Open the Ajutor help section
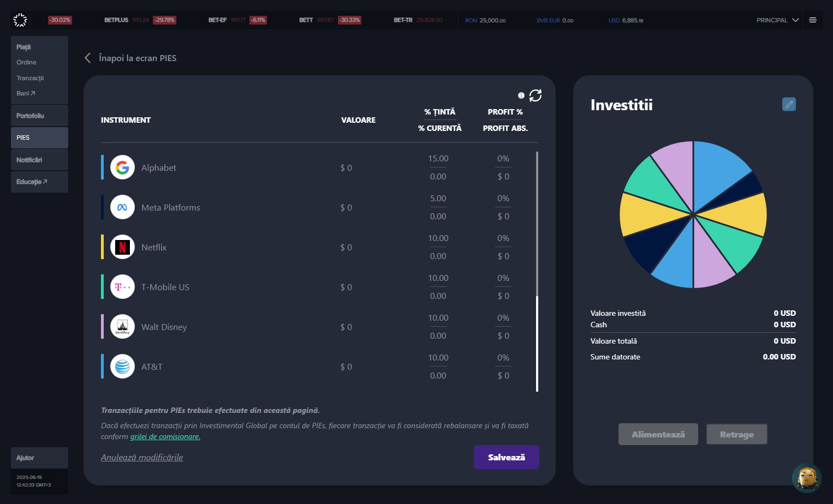 39,458
